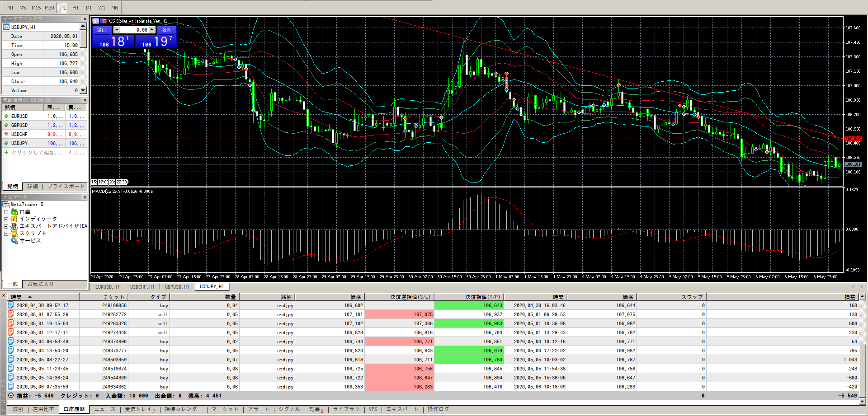Click the サービス gear icon in Navigator

coord(14,241)
